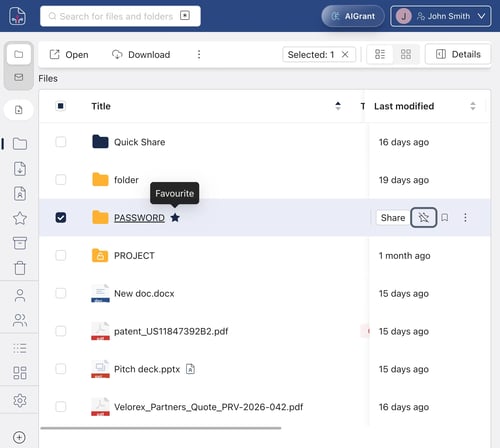Click the bookmark icon on PASSWORD row

(x=444, y=218)
